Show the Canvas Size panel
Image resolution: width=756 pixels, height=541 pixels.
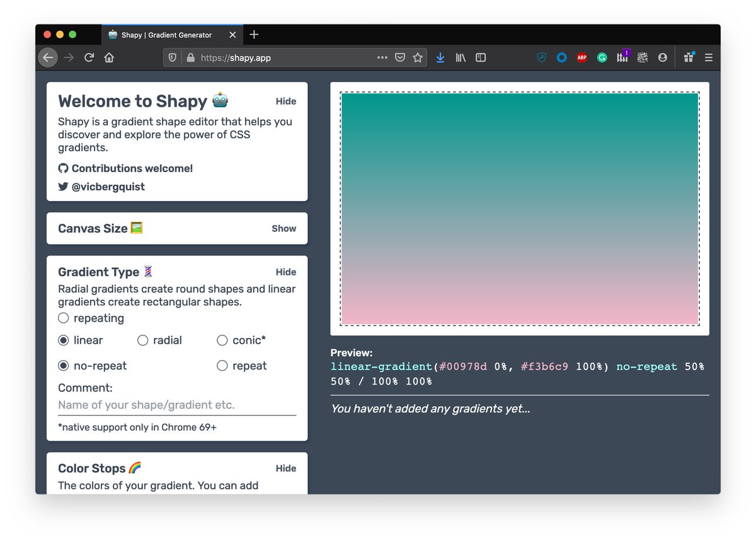click(x=284, y=229)
